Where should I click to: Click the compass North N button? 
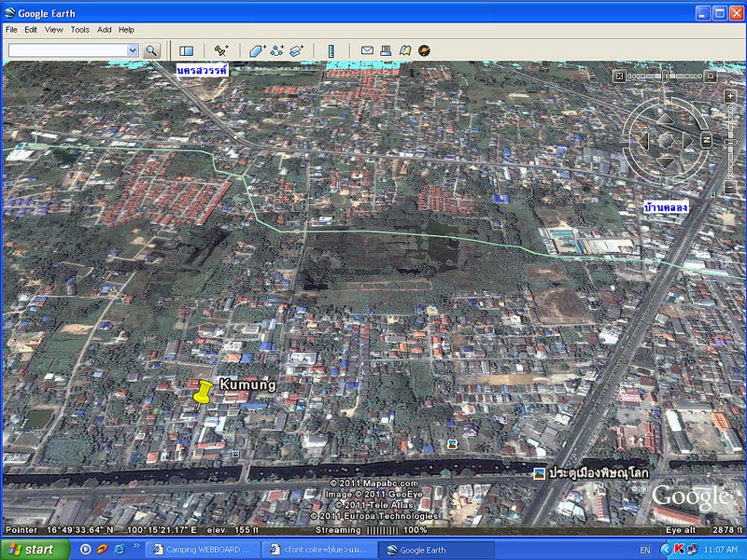(x=707, y=140)
